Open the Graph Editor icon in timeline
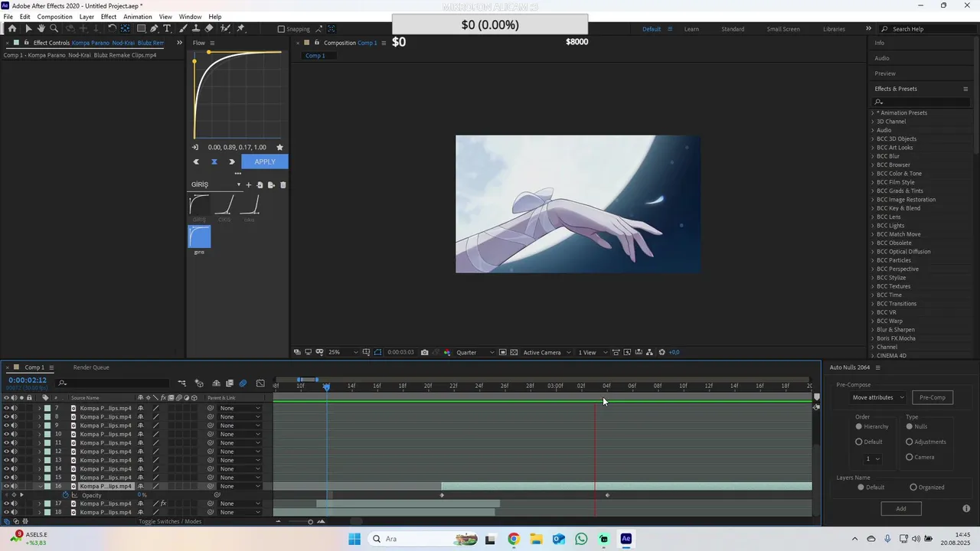The image size is (980, 551). 260,383
